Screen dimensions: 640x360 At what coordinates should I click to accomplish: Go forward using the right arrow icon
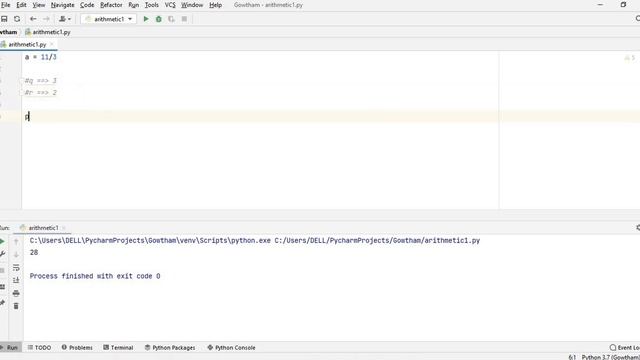46,19
